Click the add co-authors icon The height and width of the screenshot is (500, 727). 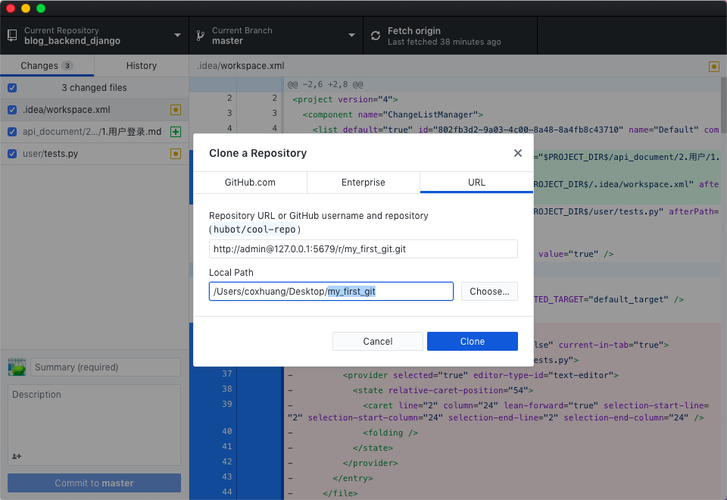pyautogui.click(x=17, y=456)
